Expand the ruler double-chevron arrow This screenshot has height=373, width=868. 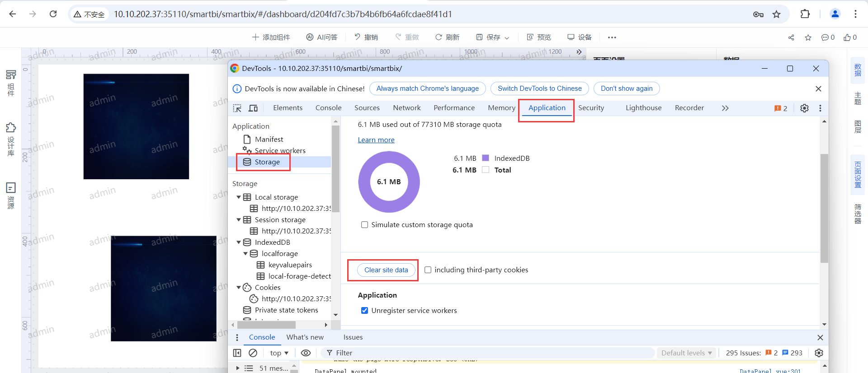point(579,52)
